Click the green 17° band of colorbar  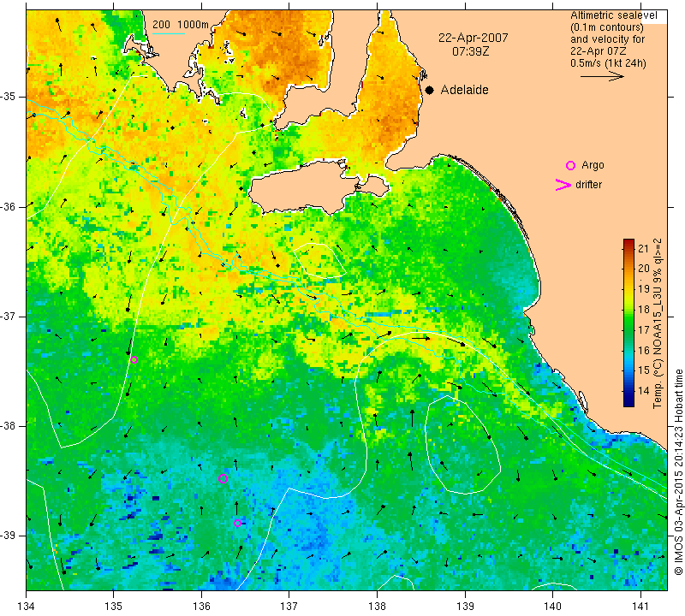tap(628, 329)
